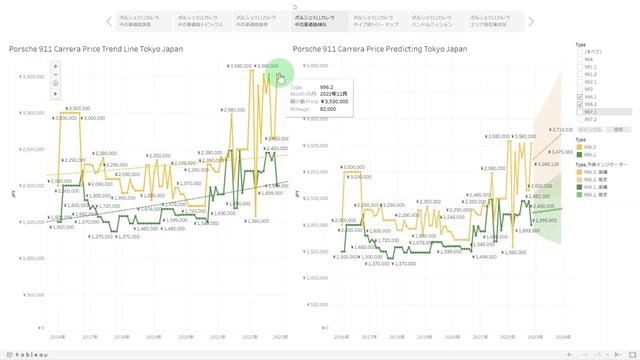Highlight 996.2 via Type legend yellow swatch

click(x=579, y=147)
